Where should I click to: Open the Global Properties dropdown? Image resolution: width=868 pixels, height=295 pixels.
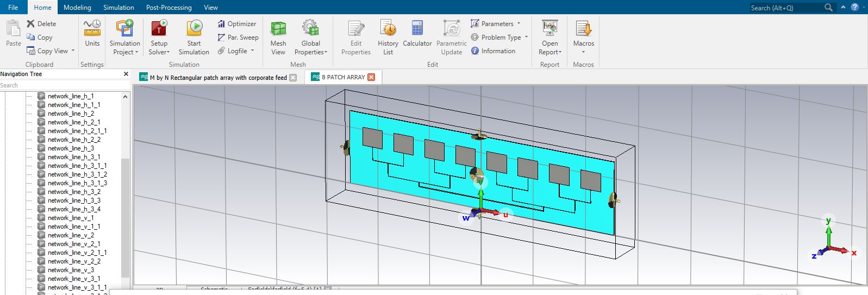(311, 52)
